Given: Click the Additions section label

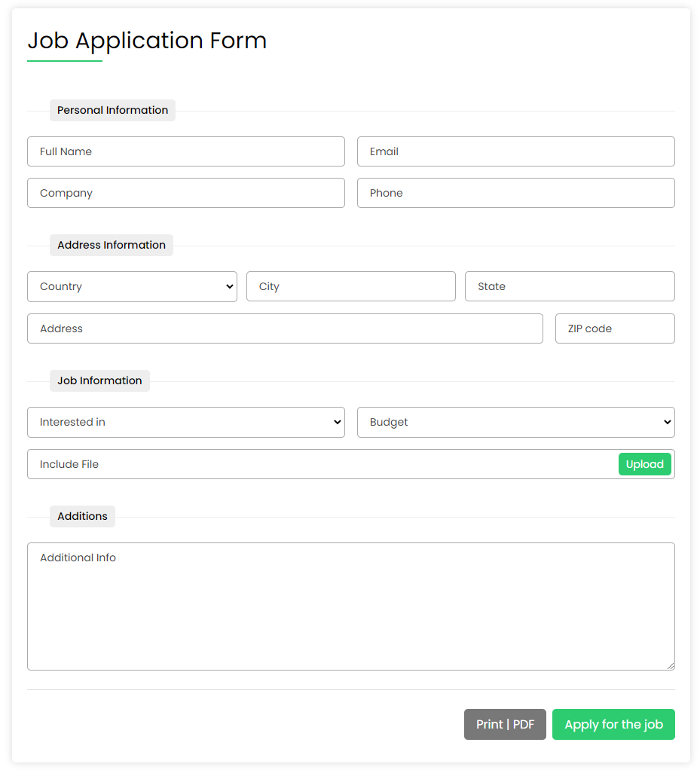Looking at the screenshot, I should pyautogui.click(x=81, y=516).
